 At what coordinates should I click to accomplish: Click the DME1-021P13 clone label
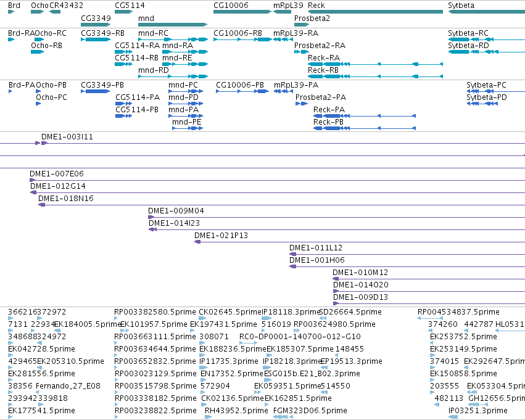221,236
